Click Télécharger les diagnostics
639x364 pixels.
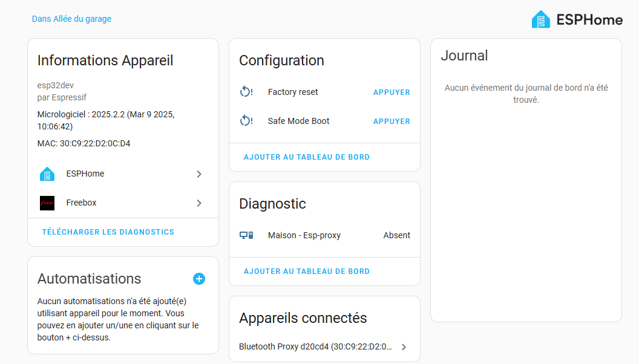tap(108, 232)
